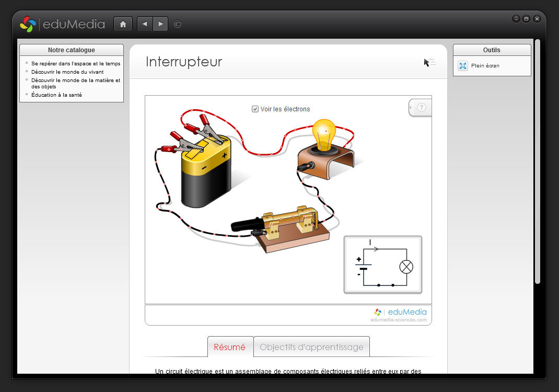The image size is (559, 392).
Task: Switch to Objectifs d'apprentissage tab
Action: [x=311, y=347]
